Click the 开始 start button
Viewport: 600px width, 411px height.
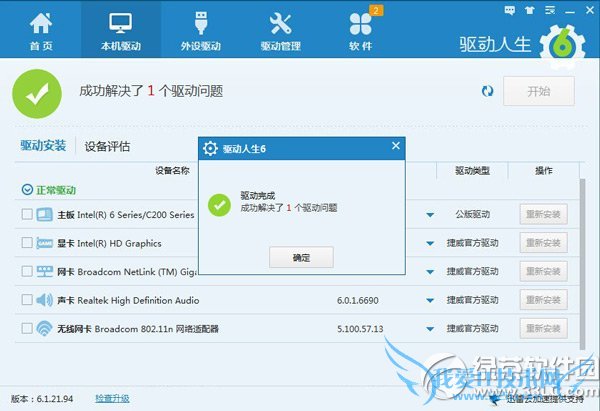point(539,91)
